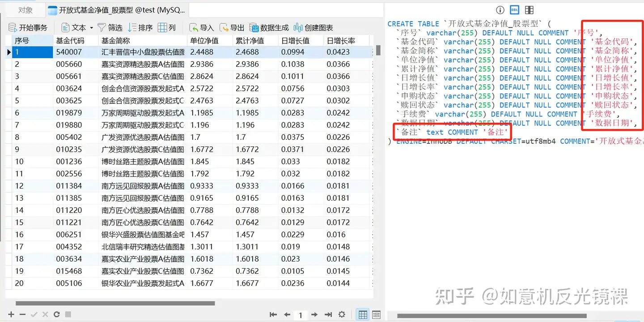Select the fund code cell 004352
Screen dimensions: 644x322
tap(76, 247)
